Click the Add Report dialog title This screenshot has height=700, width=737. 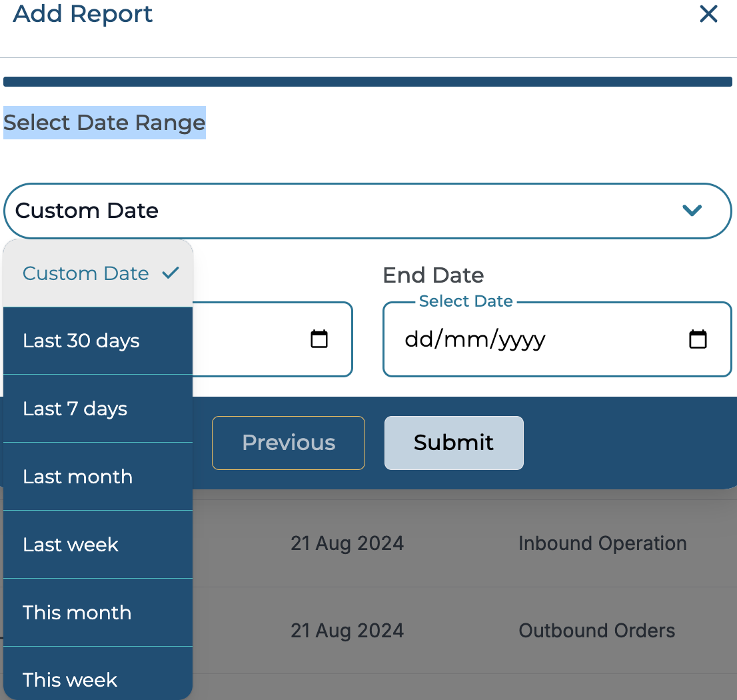click(83, 14)
